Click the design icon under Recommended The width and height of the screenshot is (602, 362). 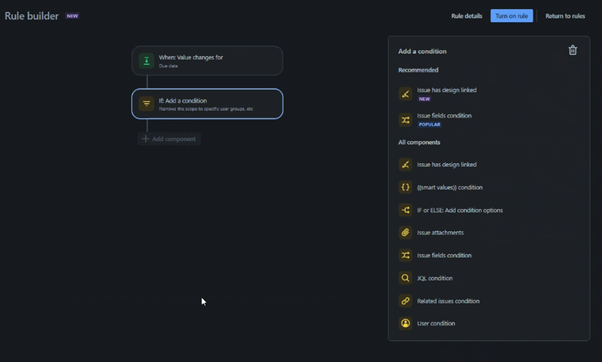click(x=405, y=94)
